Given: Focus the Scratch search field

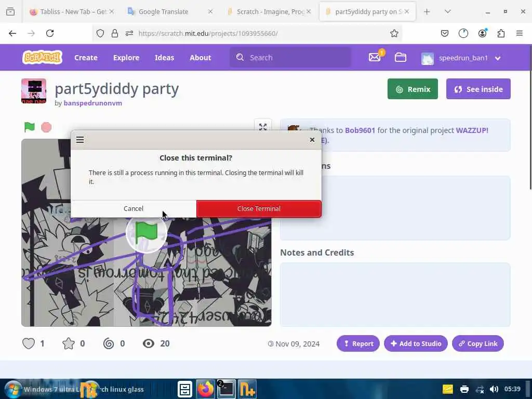Looking at the screenshot, I should 290,57.
